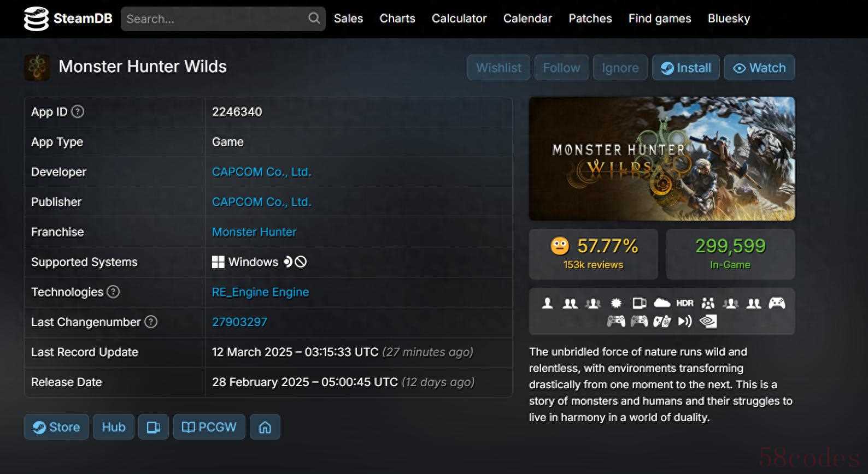
Task: Open the Calculator page from navigation
Action: coord(459,19)
